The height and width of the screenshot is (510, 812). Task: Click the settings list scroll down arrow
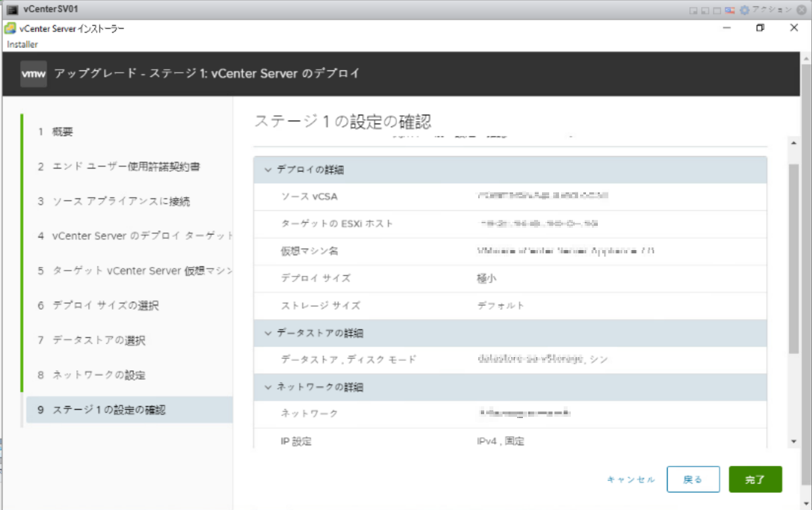(x=794, y=442)
